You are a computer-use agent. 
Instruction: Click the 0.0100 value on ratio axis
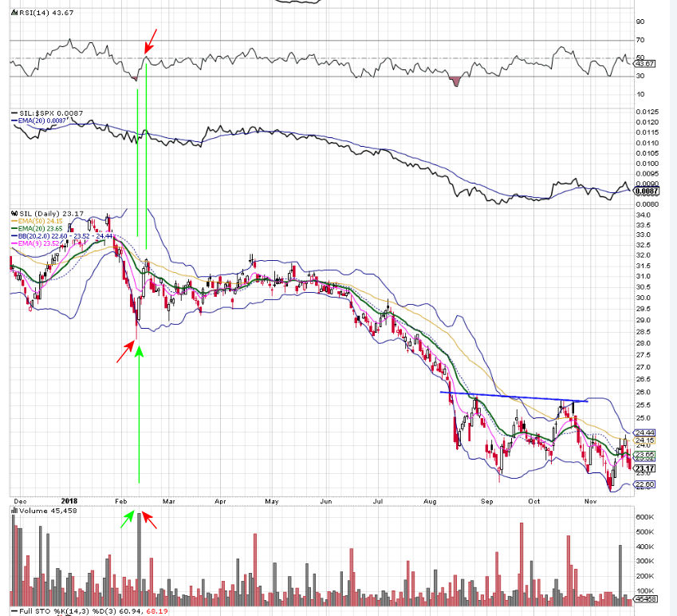pyautogui.click(x=647, y=164)
